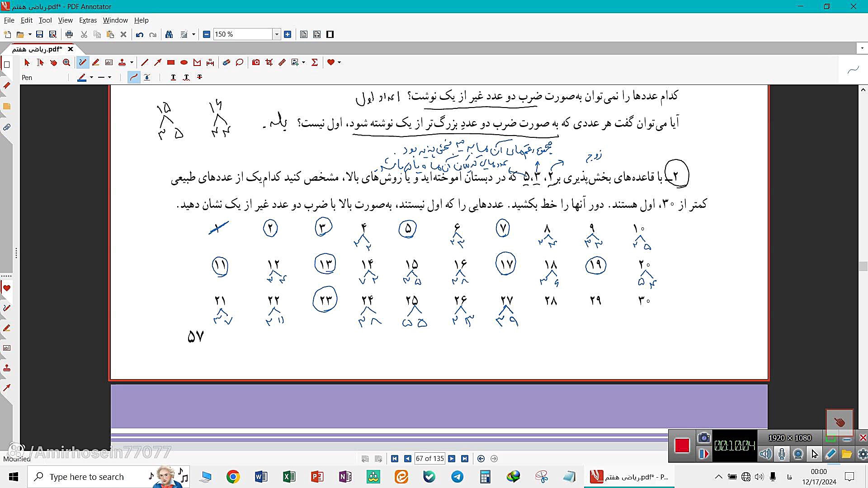The width and height of the screenshot is (868, 488).
Task: Click the Find binoculars icon
Action: tap(169, 34)
